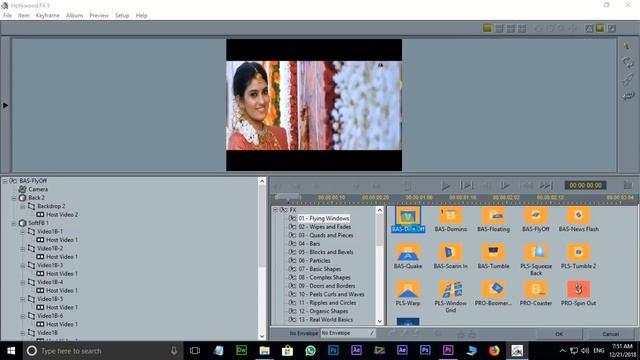Viewport: 640px width, 360px height.
Task: Select the BAS-Tumble effect icon
Action: 493,253
